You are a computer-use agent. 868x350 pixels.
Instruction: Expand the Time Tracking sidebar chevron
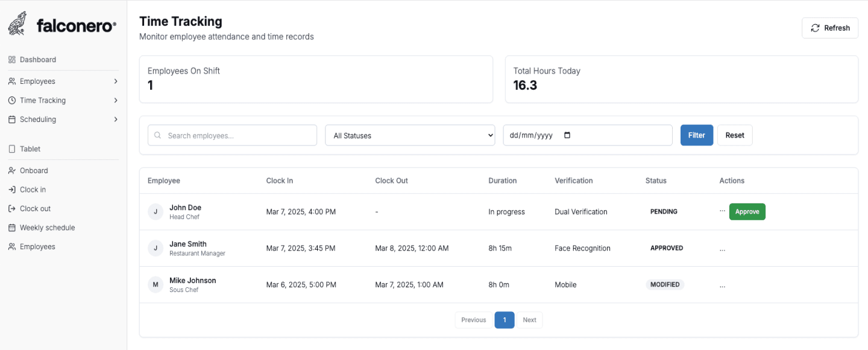[x=116, y=101]
